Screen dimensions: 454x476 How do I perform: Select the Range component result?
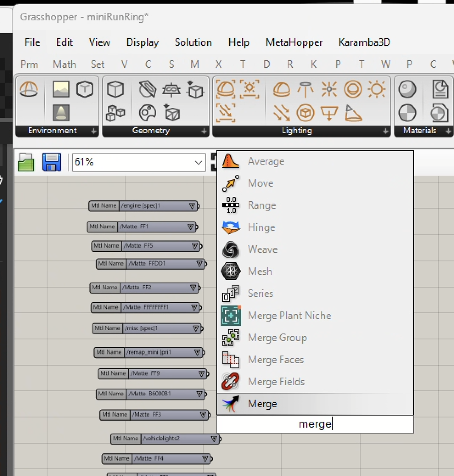[315, 205]
